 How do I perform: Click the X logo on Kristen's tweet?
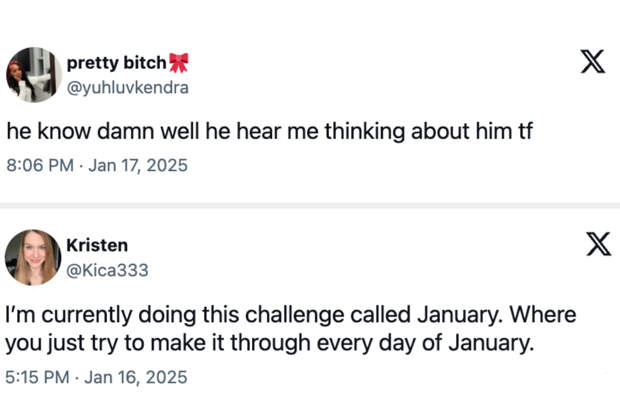tap(598, 243)
